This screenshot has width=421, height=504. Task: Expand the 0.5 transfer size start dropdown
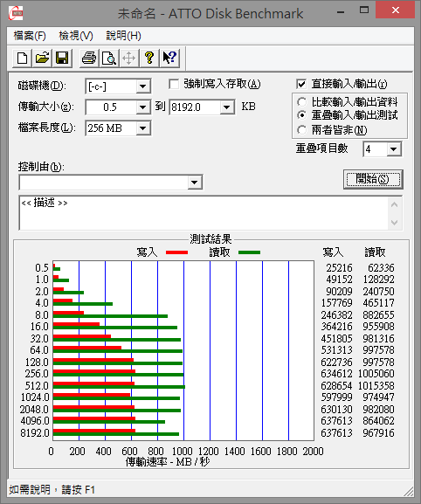point(143,107)
